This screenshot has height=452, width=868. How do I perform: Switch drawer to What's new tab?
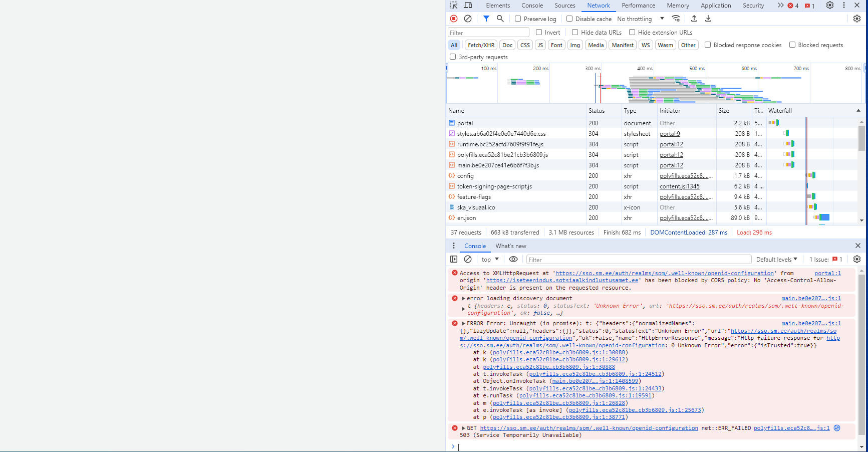tap(511, 246)
